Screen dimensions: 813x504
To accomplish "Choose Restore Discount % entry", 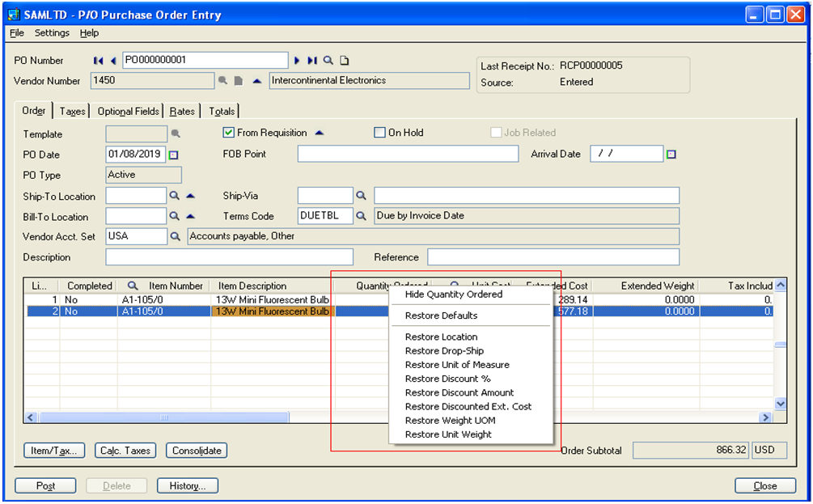I will pyautogui.click(x=471, y=379).
